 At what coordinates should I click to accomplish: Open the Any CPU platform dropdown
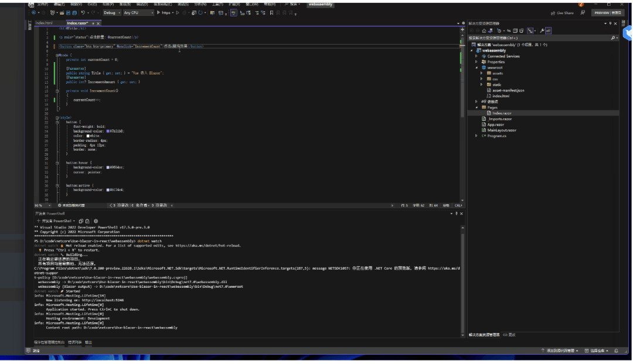click(x=138, y=12)
